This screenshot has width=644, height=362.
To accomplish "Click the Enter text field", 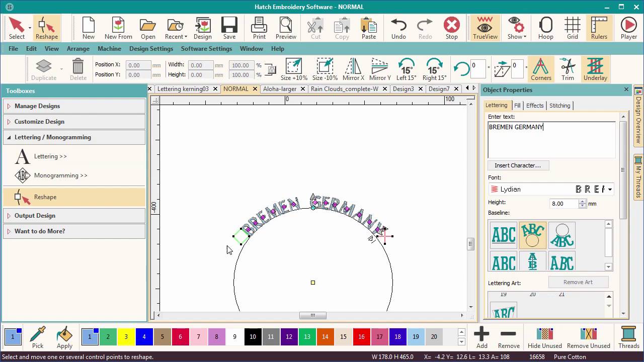I will (551, 140).
